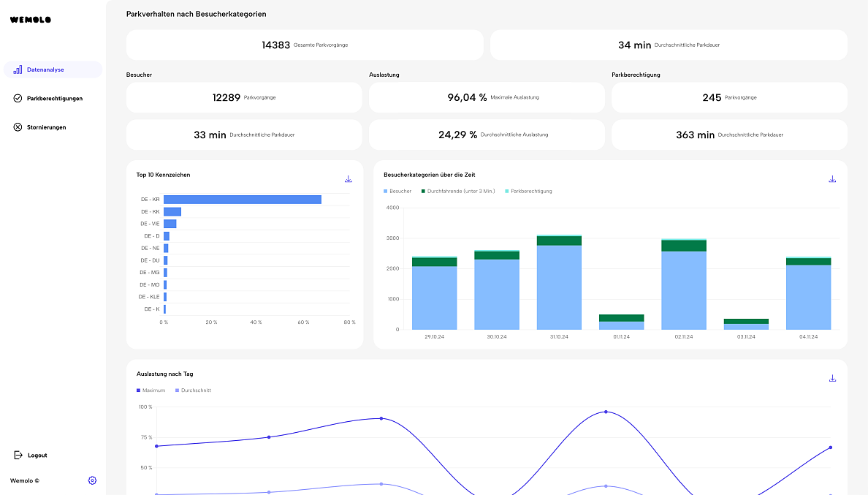
Task: Open the Datenanalyse menu item
Action: tap(45, 69)
